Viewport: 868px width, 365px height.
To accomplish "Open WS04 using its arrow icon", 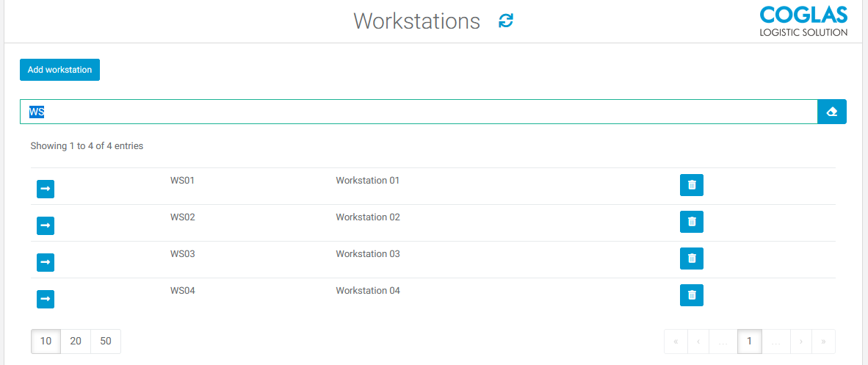I will point(46,299).
